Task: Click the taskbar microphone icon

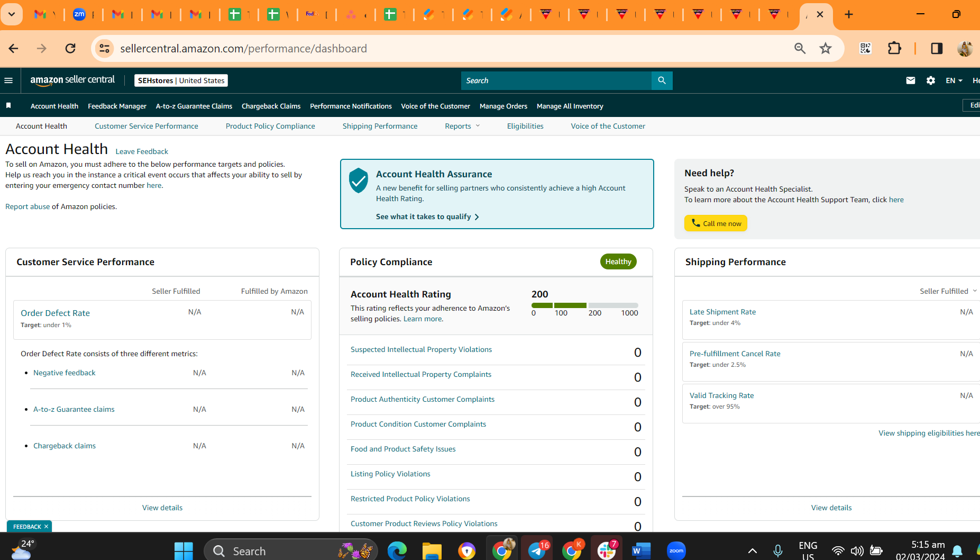Action: [777, 551]
